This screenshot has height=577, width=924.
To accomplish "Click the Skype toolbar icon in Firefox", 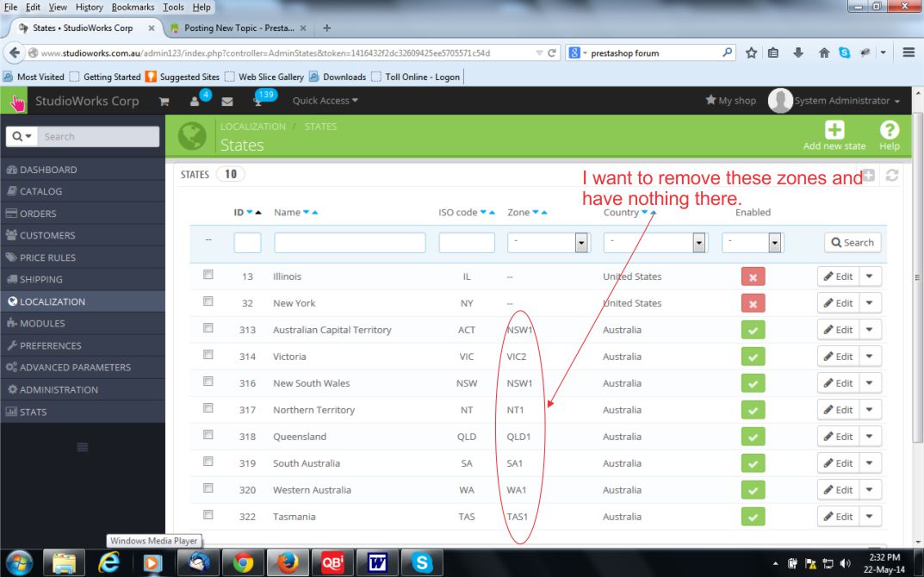I will [845, 53].
